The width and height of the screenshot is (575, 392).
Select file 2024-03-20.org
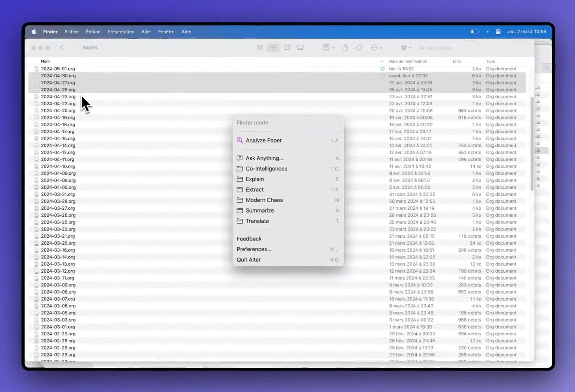point(58,243)
